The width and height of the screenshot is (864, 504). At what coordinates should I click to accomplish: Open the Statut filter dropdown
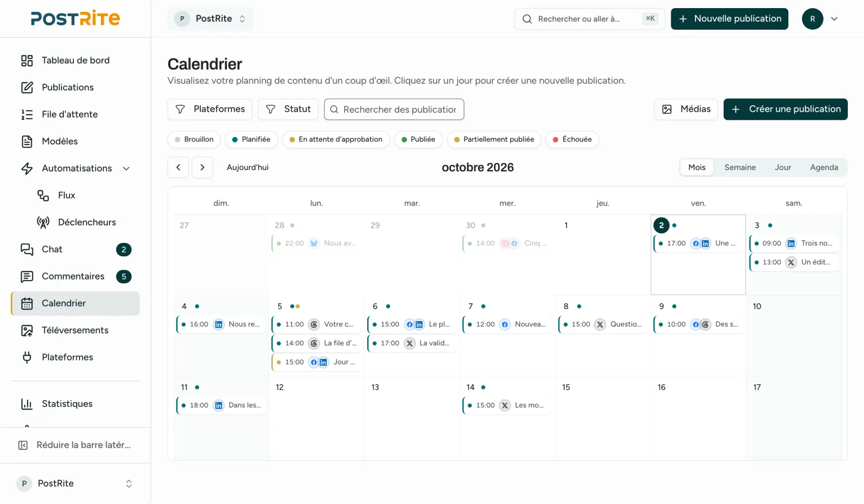(288, 109)
